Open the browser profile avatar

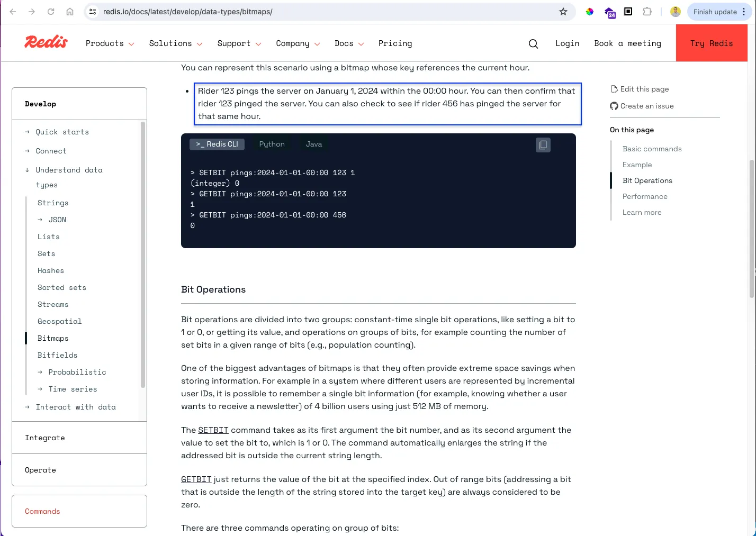(676, 12)
